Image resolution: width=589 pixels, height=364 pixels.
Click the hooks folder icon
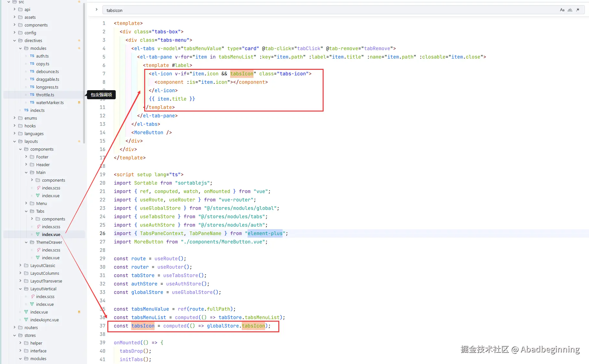coord(20,126)
